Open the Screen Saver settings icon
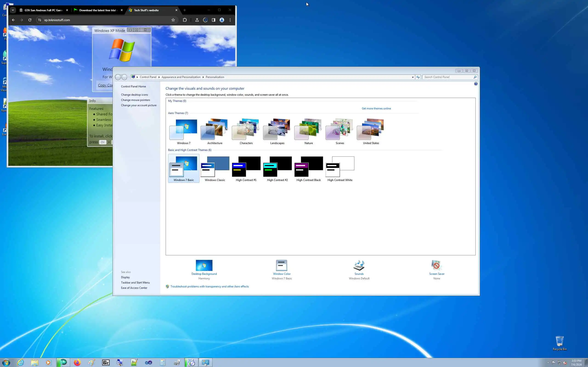Screen dimensions: 588x367 point(436,265)
